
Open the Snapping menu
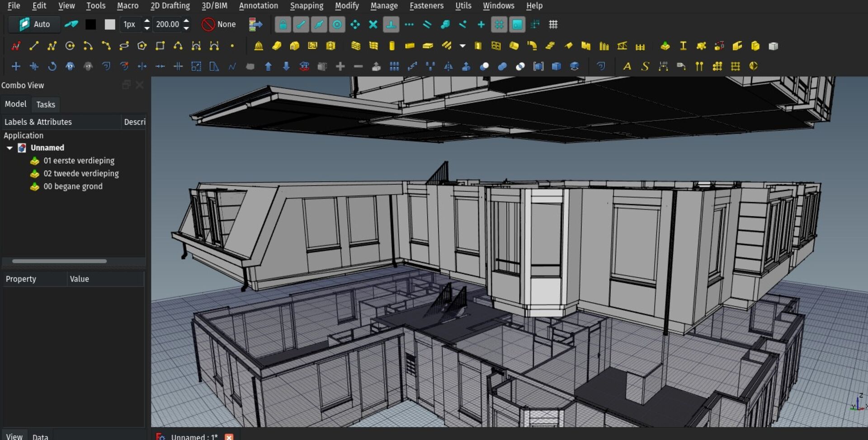point(307,6)
